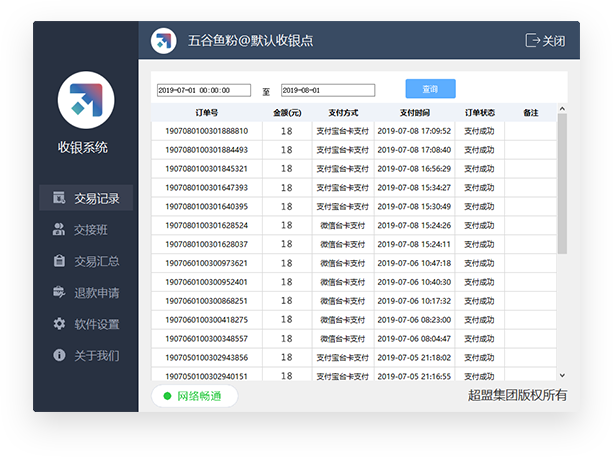This screenshot has height=457, width=613.
Task: Click payment time 2019-07-08 15:24:26
Action: point(414,225)
